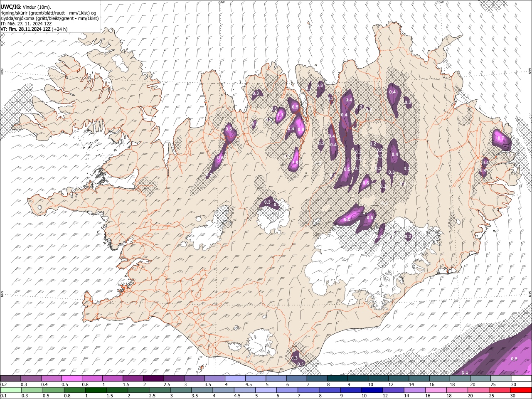The height and width of the screenshot is (399, 532).
Task: Select the 'IT: Mið. 27. 11. 2024 12Z' line
Action: click(x=26, y=24)
